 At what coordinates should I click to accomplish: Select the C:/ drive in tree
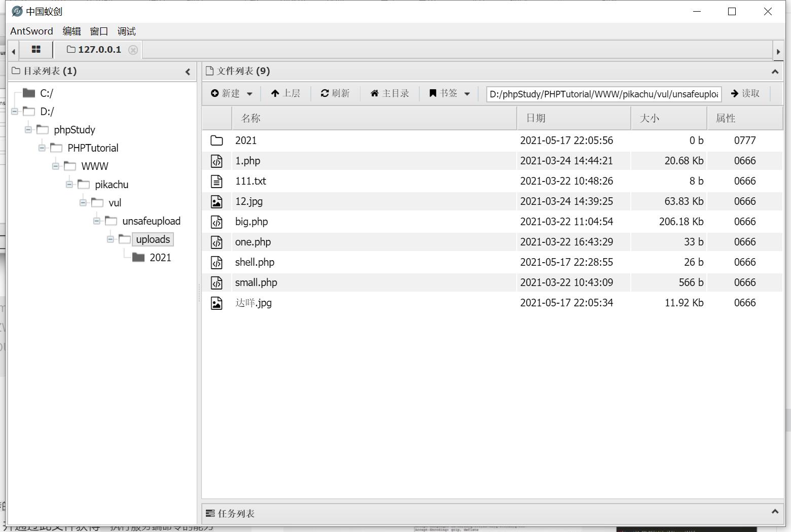[47, 93]
